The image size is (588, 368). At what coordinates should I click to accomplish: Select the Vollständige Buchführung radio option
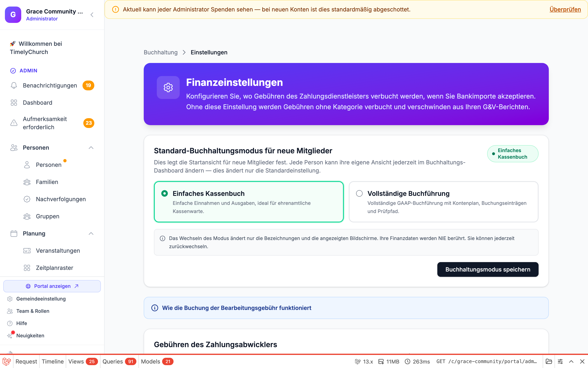click(x=359, y=193)
